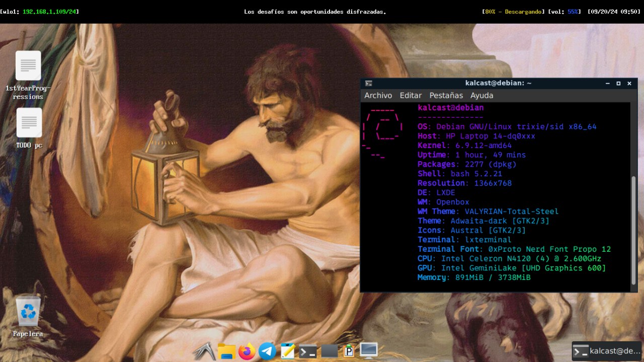Click the 'Host: HP Laptop 14-dq0xxx' line
The height and width of the screenshot is (362, 644).
(476, 136)
